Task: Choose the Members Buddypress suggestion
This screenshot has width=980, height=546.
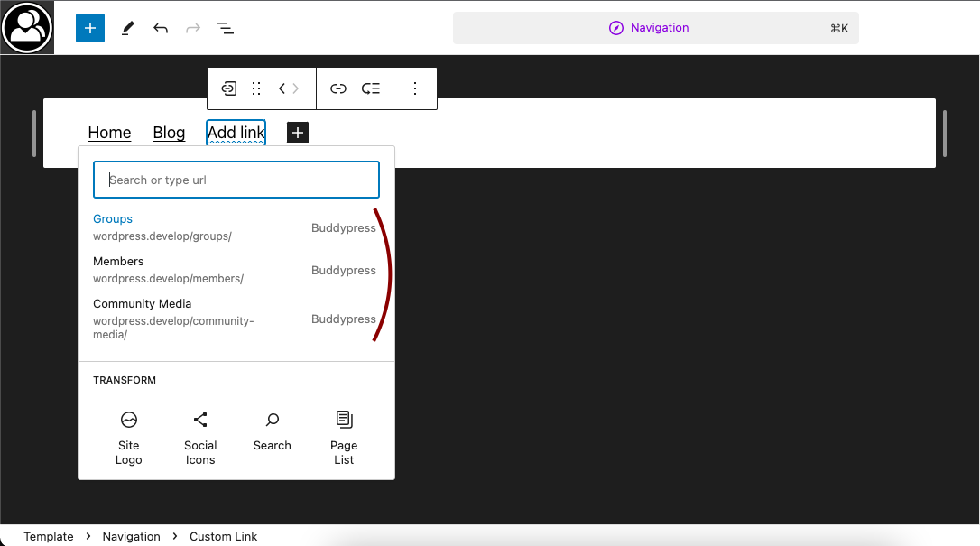Action: coord(236,270)
